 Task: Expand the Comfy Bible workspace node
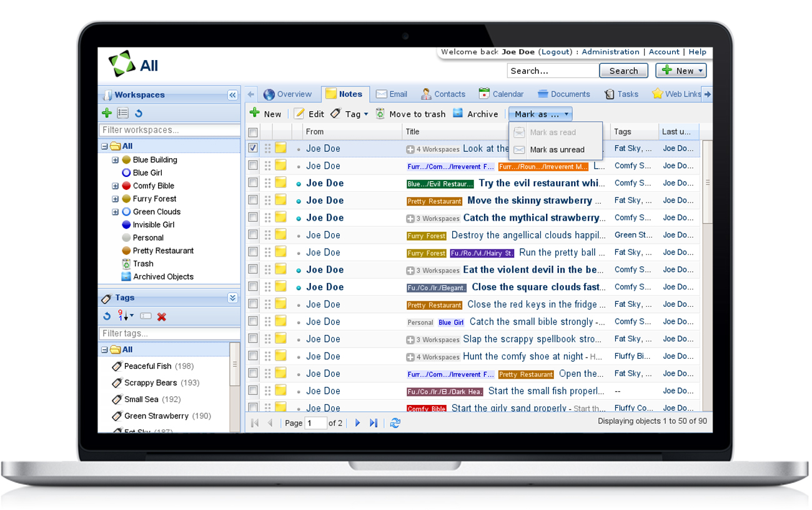pyautogui.click(x=115, y=186)
